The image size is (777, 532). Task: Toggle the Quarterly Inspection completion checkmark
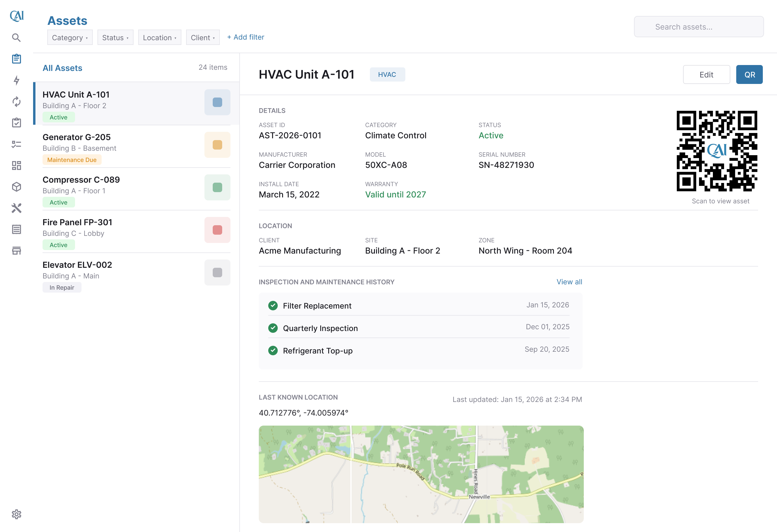[x=273, y=328]
